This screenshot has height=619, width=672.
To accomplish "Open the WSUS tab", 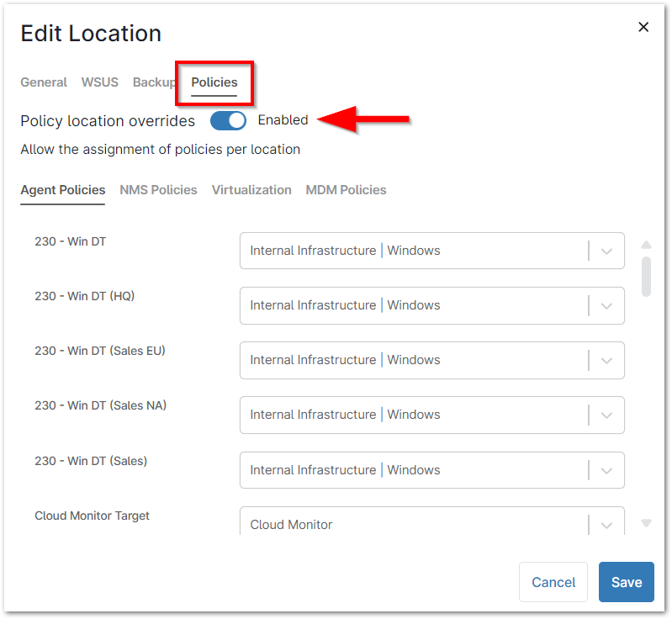I will click(x=99, y=82).
